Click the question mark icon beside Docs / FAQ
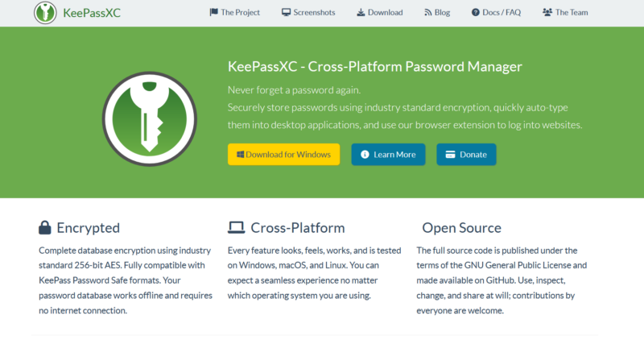Viewport: 644px width, 340px height. pos(475,12)
